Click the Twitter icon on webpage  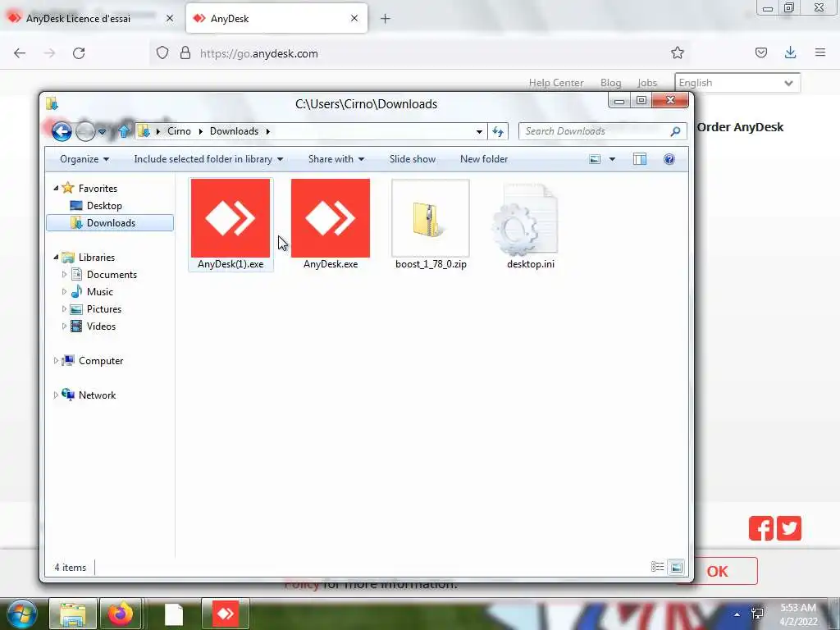click(x=789, y=528)
